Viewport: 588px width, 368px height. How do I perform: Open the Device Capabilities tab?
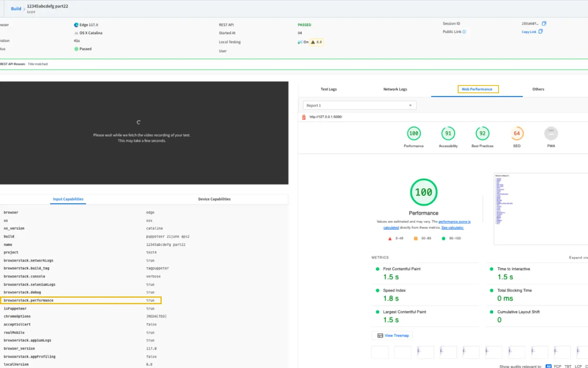214,199
